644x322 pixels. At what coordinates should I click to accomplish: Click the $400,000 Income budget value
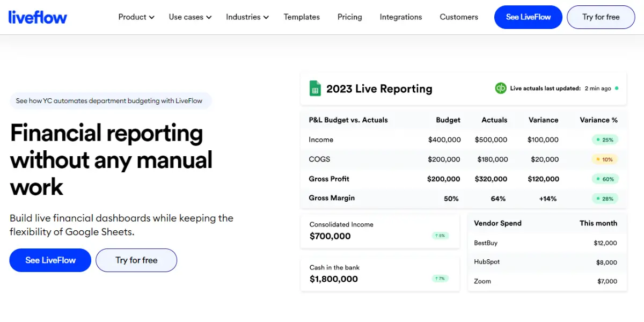444,140
